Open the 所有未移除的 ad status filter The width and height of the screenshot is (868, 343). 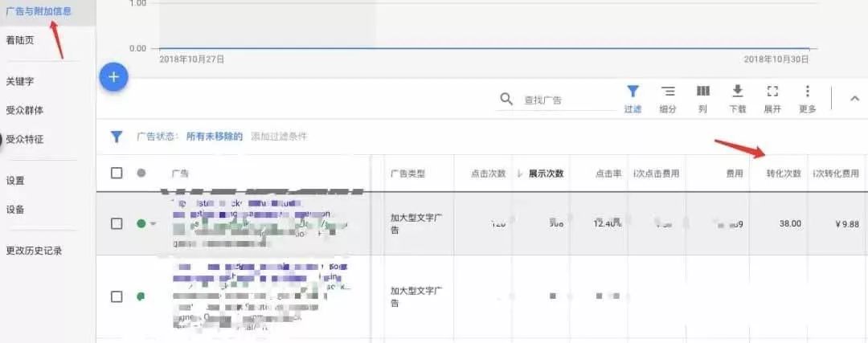coord(214,137)
